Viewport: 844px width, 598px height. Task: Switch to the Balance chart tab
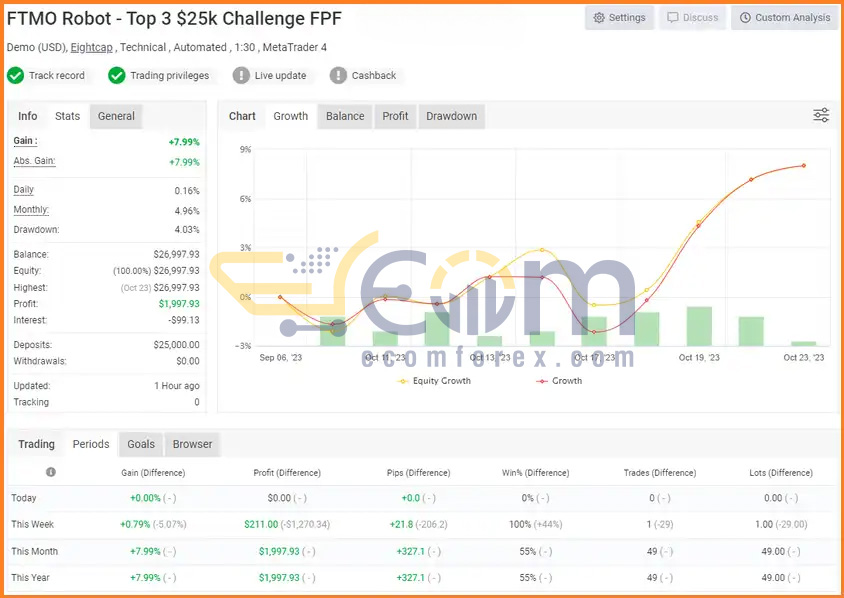[345, 116]
